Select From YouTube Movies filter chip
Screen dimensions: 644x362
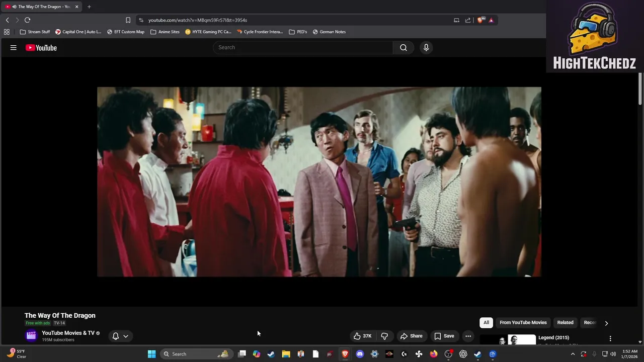point(523,322)
